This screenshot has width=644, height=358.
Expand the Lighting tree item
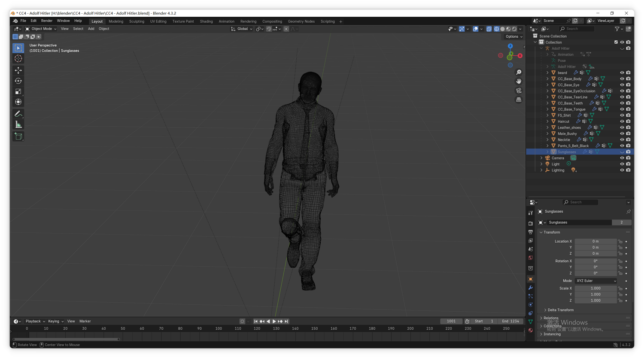point(541,170)
